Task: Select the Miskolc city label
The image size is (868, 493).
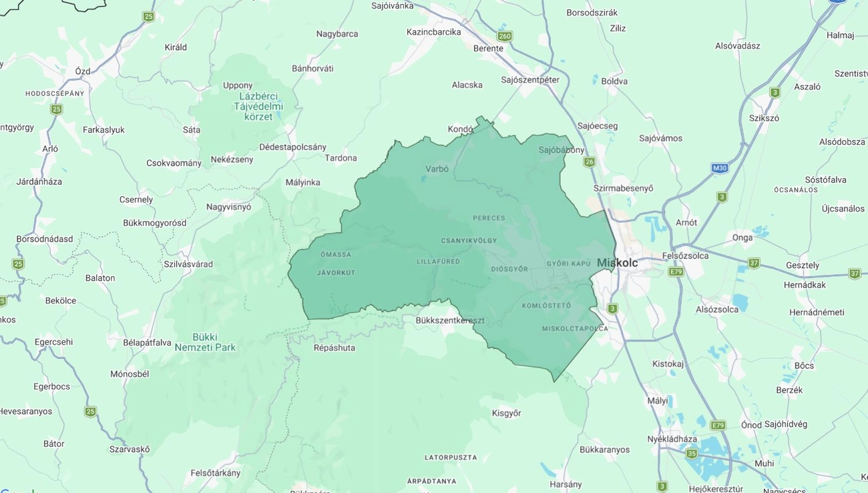Action: pyautogui.click(x=617, y=262)
